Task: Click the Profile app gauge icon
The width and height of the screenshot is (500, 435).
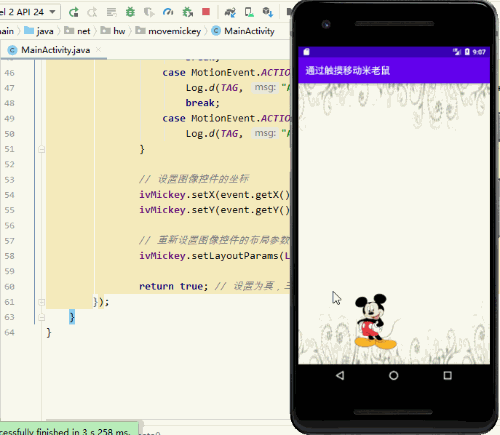Action: (168, 12)
